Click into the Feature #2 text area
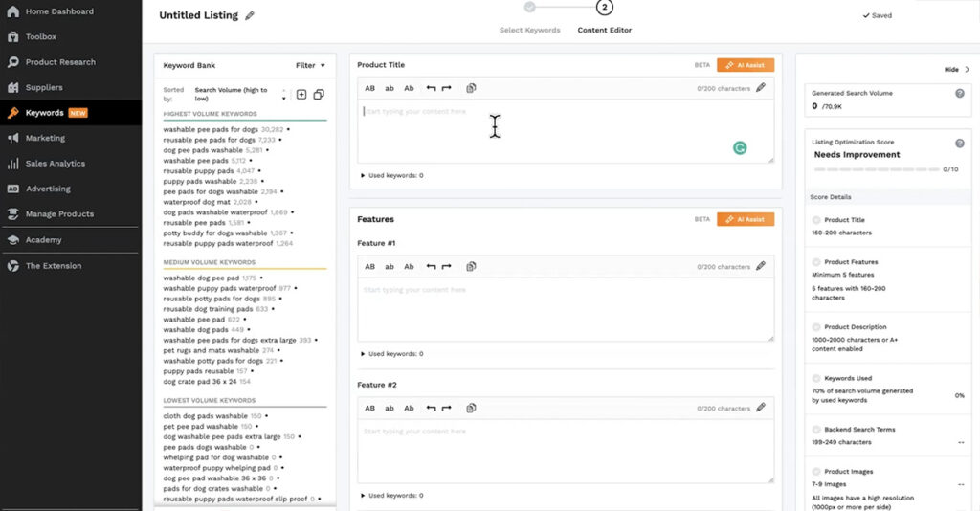The width and height of the screenshot is (980, 511). pos(566,452)
